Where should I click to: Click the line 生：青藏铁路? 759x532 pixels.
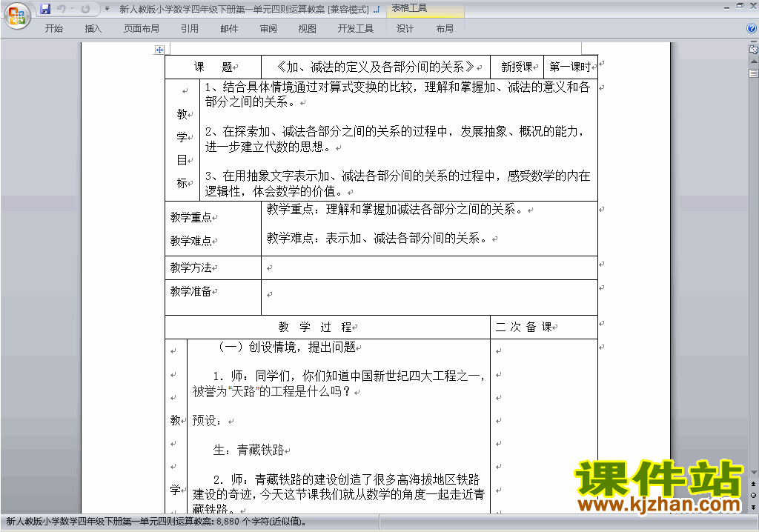click(x=248, y=450)
